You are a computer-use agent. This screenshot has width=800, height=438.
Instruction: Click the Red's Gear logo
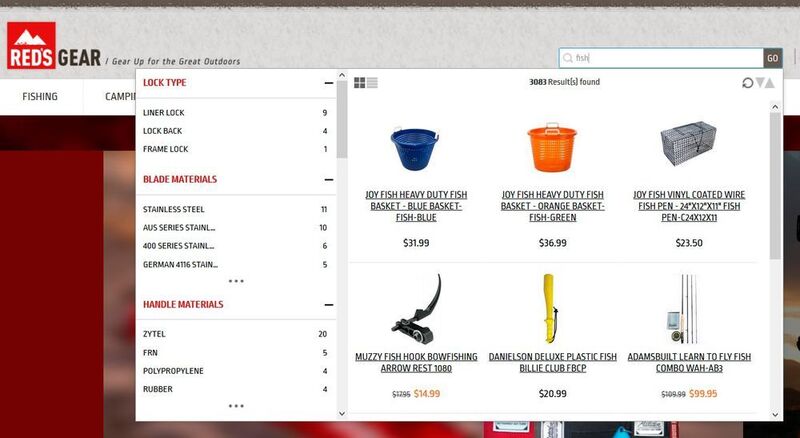tap(54, 45)
